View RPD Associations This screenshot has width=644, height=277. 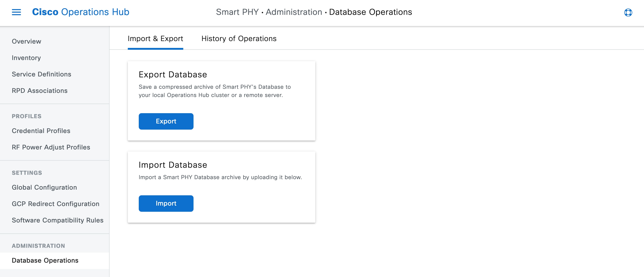click(x=39, y=91)
